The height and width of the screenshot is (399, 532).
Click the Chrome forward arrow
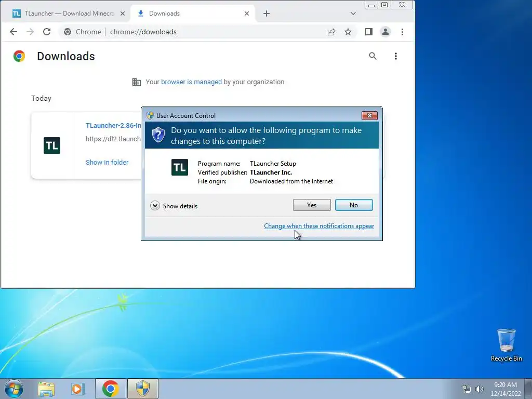coord(30,32)
